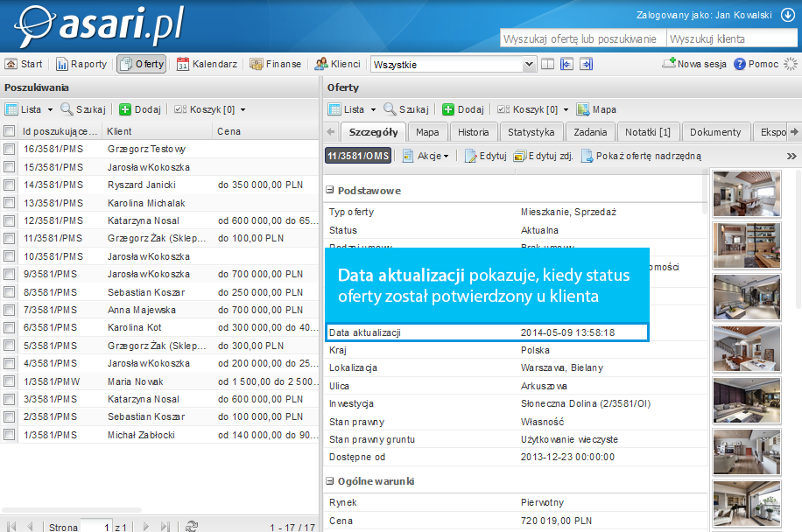Image resolution: width=802 pixels, height=532 pixels.
Task: Click Dodaj in the Poszukiwania toolbar
Action: point(139,109)
